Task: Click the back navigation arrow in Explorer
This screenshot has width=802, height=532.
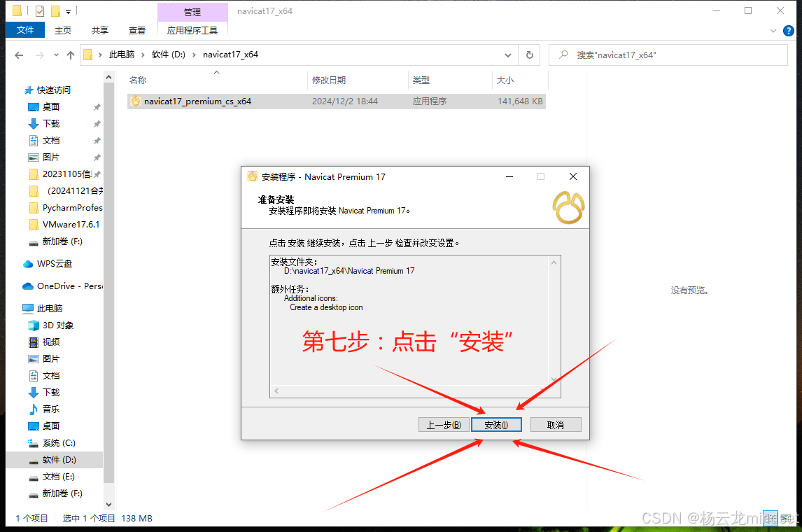Action: (x=19, y=55)
